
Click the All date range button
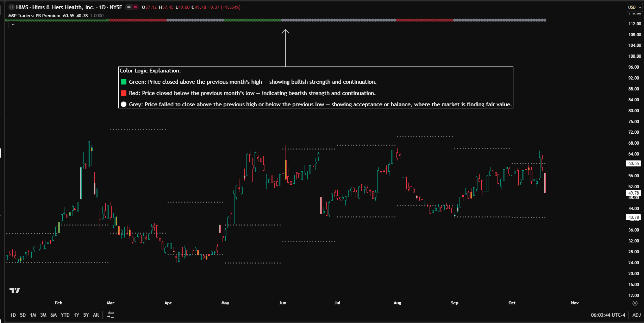[x=96, y=315]
